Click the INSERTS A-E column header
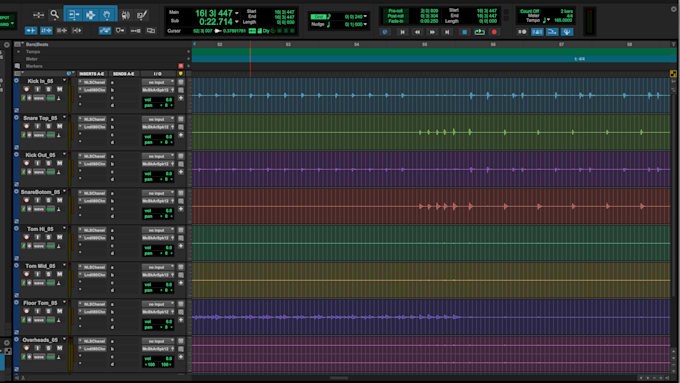680x383 pixels. click(x=92, y=74)
